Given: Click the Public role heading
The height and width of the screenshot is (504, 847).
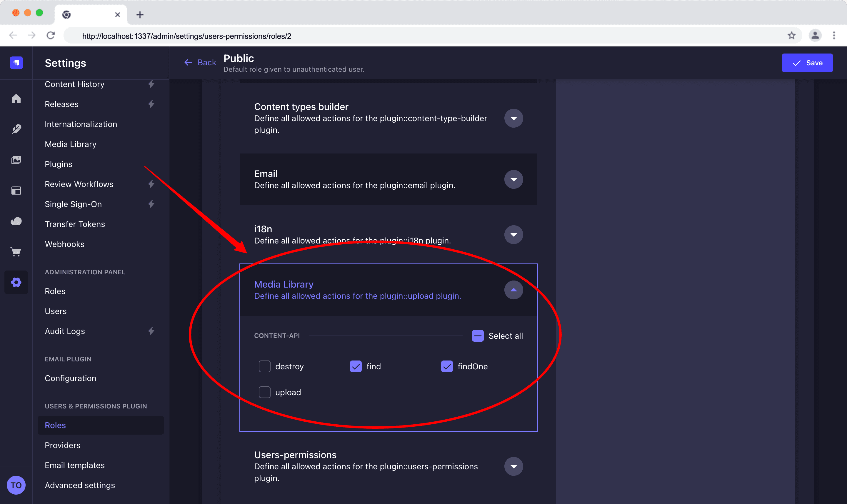Looking at the screenshot, I should coord(239,59).
